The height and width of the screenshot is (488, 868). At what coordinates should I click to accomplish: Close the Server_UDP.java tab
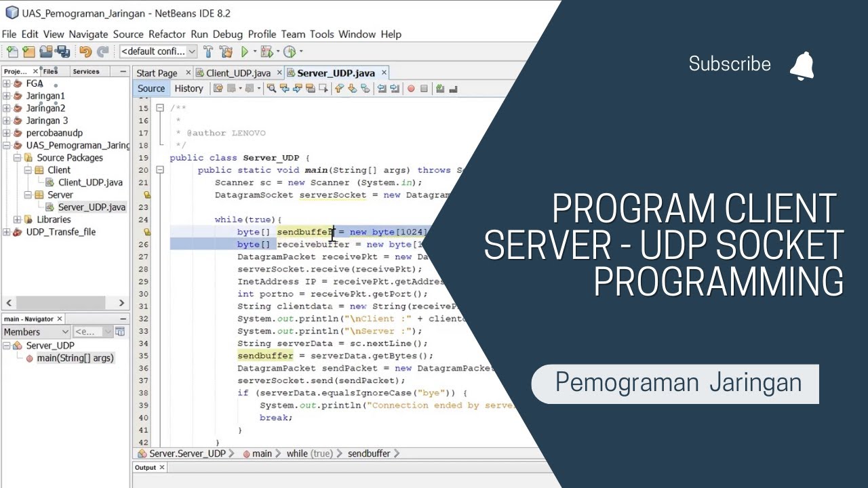point(383,73)
